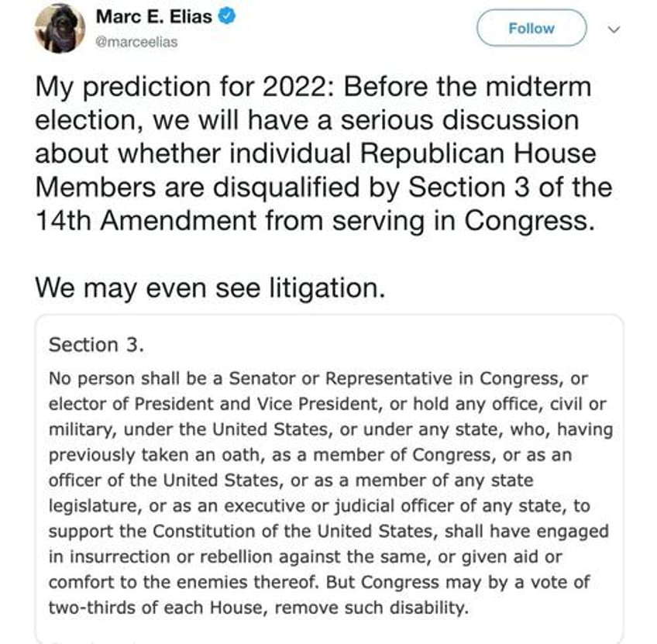Click "Republican House" in the tweet text
The image size is (657, 644).
(478, 153)
